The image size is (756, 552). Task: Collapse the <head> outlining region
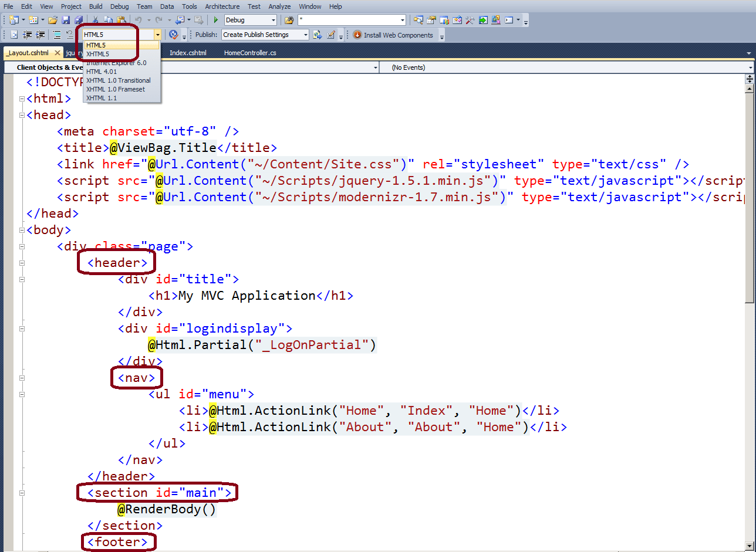click(x=22, y=115)
